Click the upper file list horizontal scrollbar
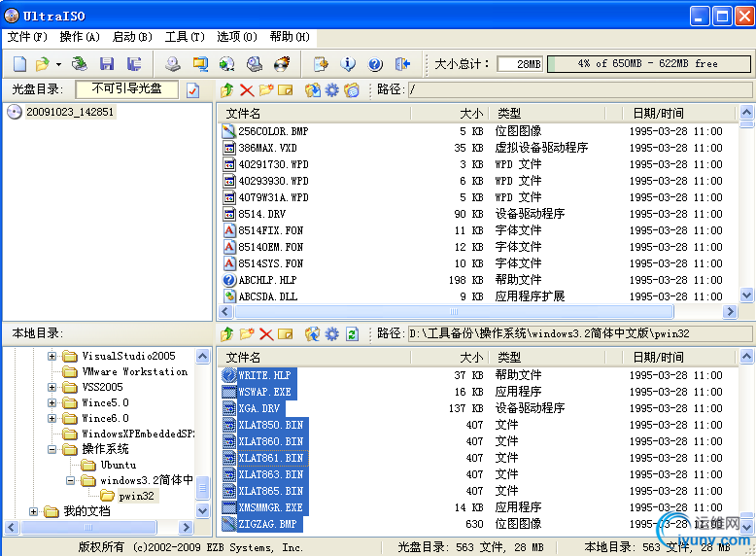Image resolution: width=756 pixels, height=556 pixels. click(453, 311)
